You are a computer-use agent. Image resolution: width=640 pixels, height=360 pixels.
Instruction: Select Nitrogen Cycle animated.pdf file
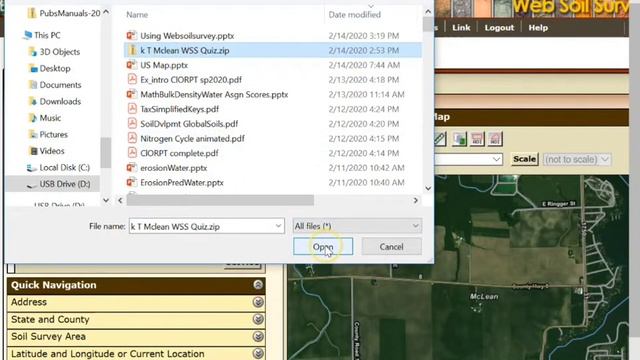(x=192, y=138)
